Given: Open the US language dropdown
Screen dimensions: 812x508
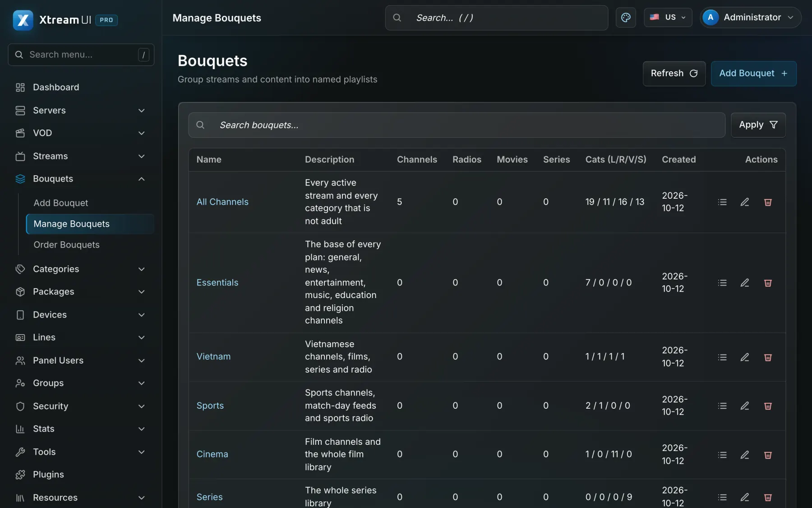Looking at the screenshot, I should click(668, 18).
